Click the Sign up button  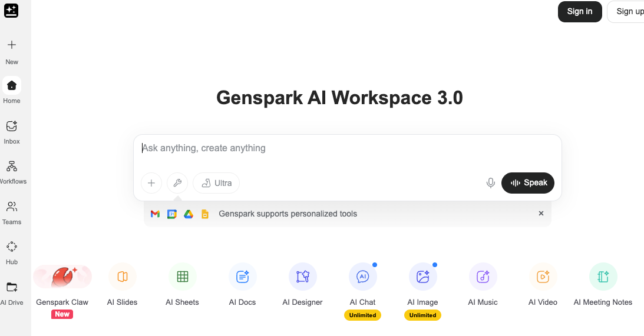click(627, 12)
